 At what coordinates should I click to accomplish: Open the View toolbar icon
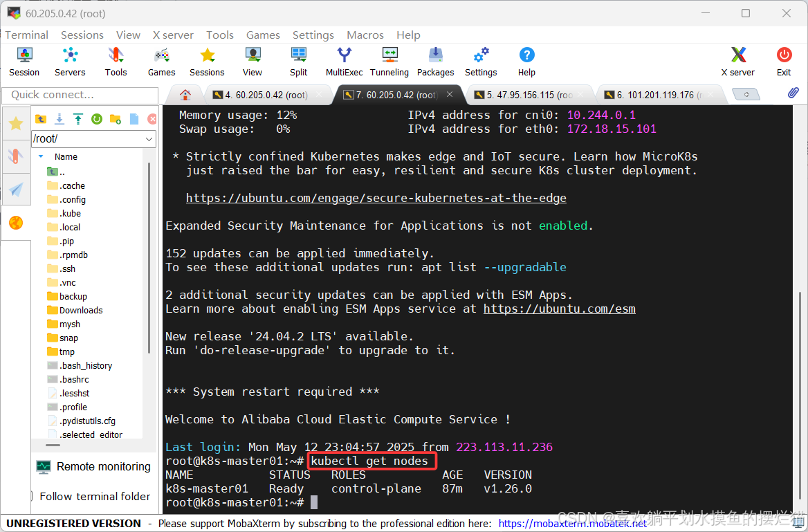click(x=252, y=62)
